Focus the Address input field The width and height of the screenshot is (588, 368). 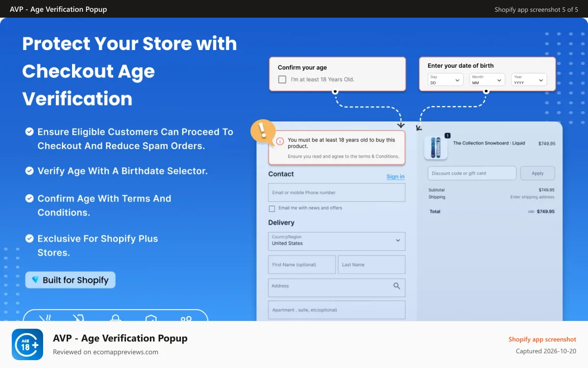pyautogui.click(x=337, y=288)
